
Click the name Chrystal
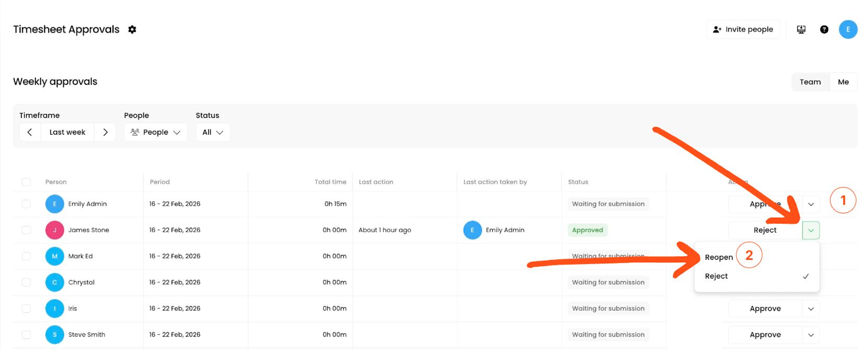pos(81,283)
